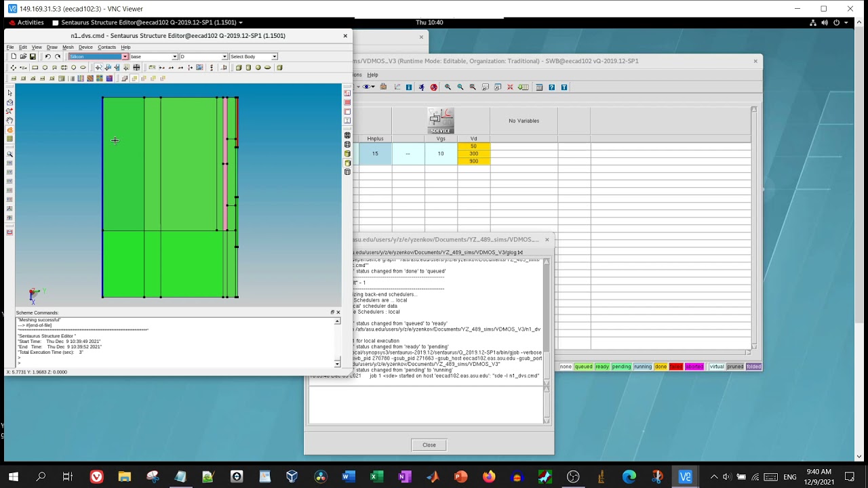Open the Mesh menu

pyautogui.click(x=68, y=47)
